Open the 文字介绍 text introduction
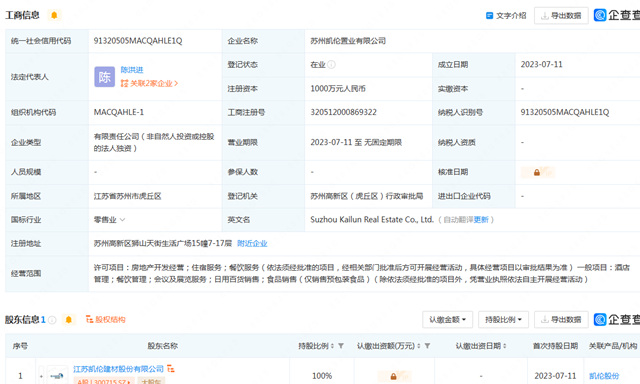Viewport: 640px width, 384px height. (x=506, y=16)
